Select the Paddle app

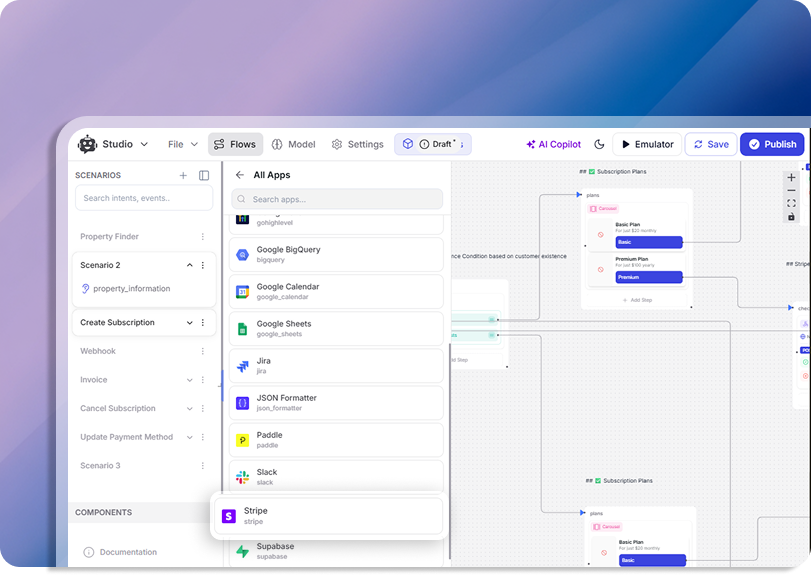click(336, 440)
